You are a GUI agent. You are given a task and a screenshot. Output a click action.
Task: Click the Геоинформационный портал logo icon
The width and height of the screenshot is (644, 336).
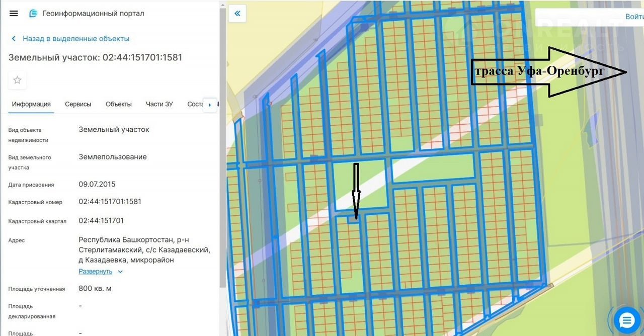(x=33, y=14)
